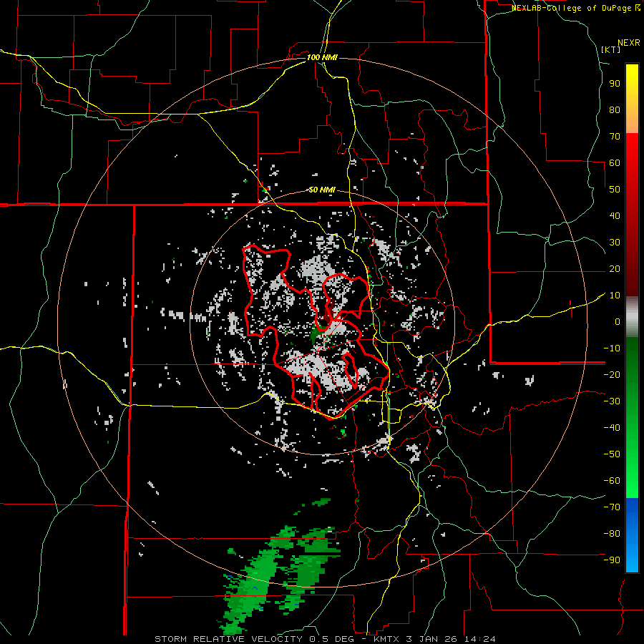Select the 50 value on the velocity scale

(x=615, y=190)
